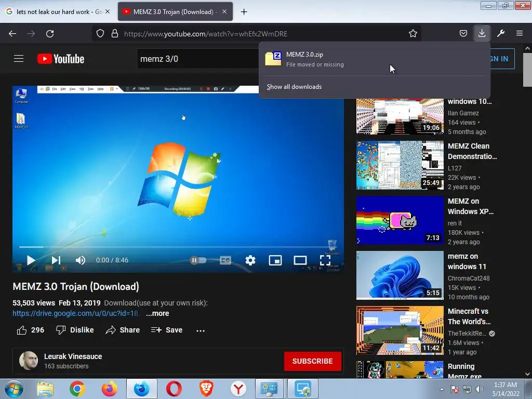Reload the page with the refresh icon

[x=50, y=34]
